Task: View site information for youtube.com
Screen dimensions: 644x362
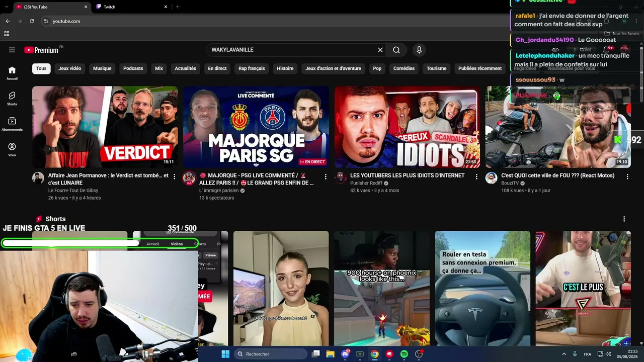Action: (x=46, y=21)
